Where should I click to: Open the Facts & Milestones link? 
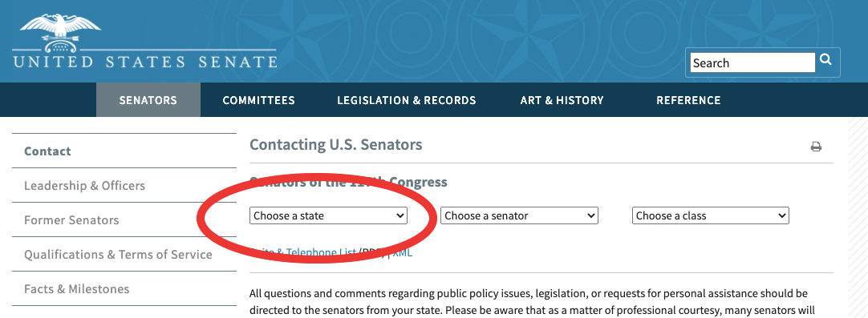[76, 288]
